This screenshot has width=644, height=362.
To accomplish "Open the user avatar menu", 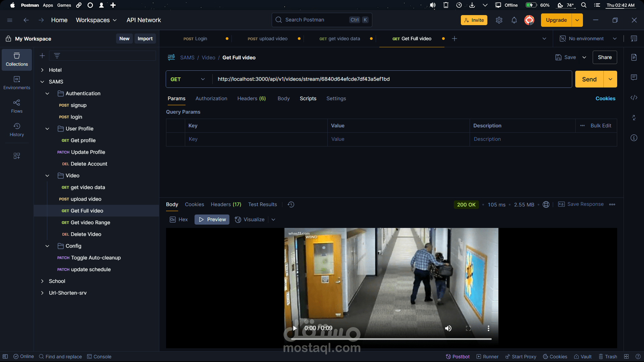I will pyautogui.click(x=529, y=20).
